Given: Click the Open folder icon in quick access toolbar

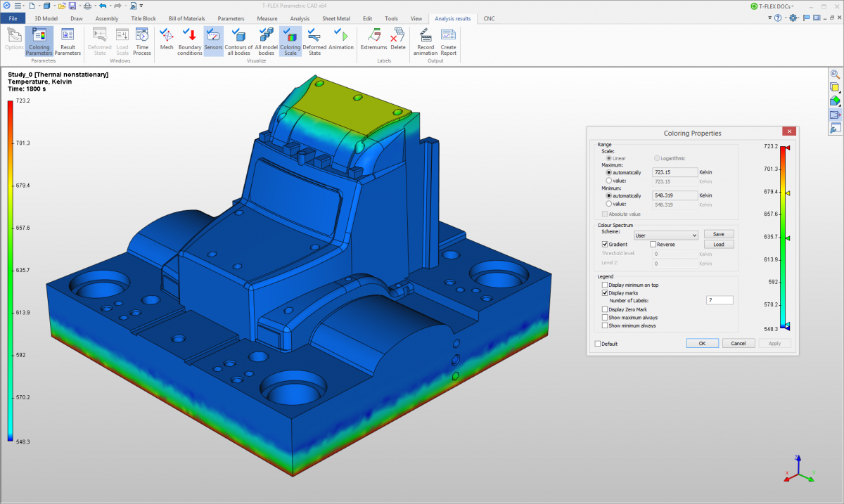Looking at the screenshot, I should click(62, 6).
